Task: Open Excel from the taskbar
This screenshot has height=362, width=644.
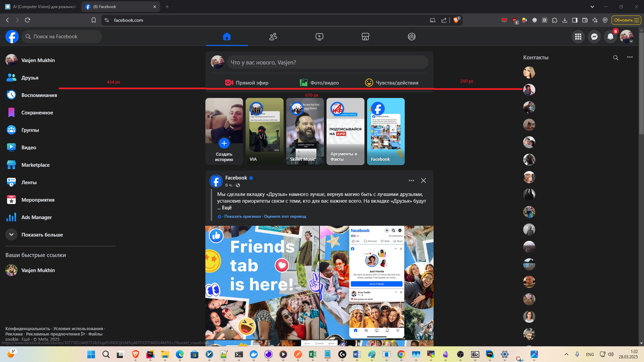Action: [x=312, y=354]
